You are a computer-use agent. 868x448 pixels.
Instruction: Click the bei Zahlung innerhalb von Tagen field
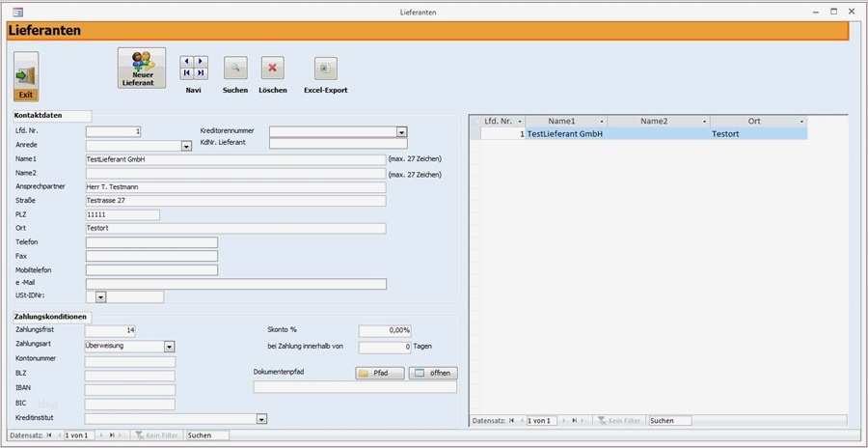pos(385,348)
